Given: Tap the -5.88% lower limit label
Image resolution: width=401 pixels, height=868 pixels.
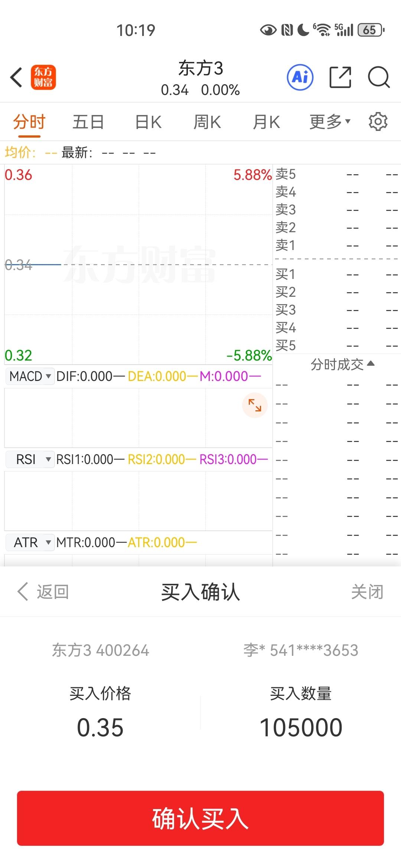Looking at the screenshot, I should tap(249, 355).
